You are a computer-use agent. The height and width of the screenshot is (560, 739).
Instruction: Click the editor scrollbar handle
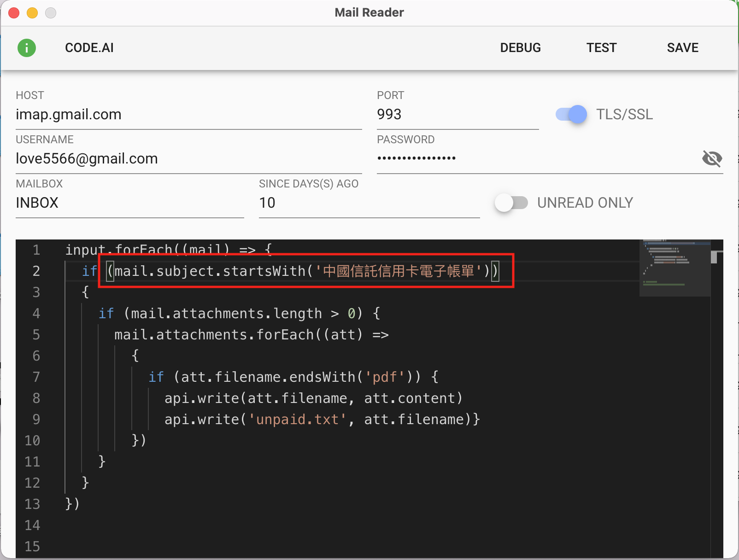715,257
